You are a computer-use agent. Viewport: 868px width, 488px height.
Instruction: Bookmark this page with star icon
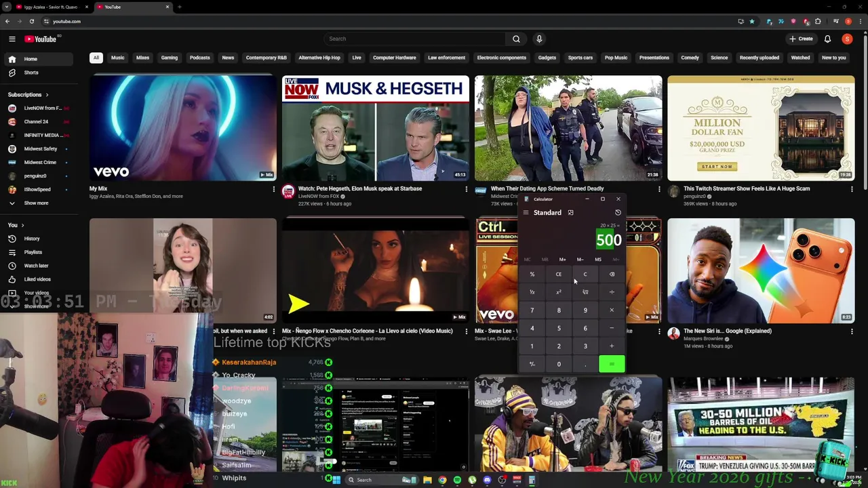[751, 21]
